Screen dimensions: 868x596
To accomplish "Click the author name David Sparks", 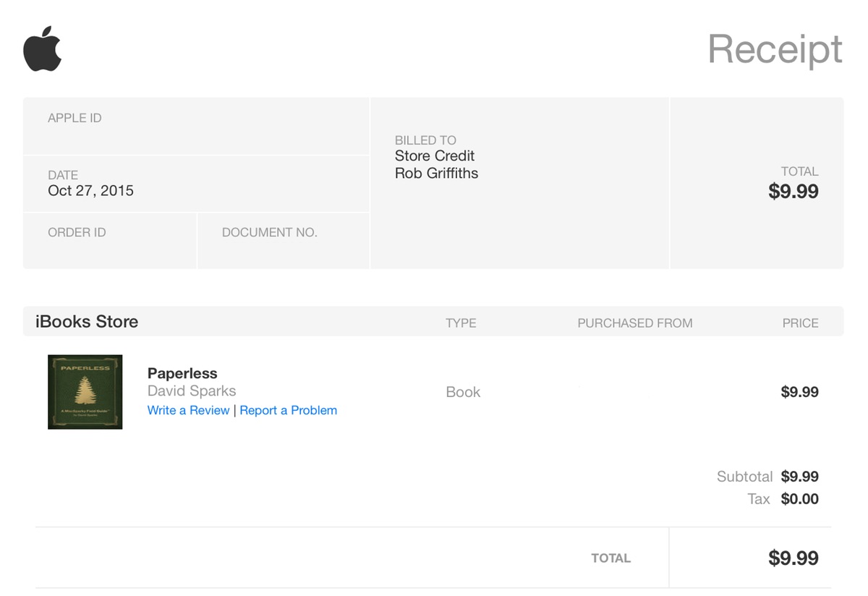I will point(192,391).
